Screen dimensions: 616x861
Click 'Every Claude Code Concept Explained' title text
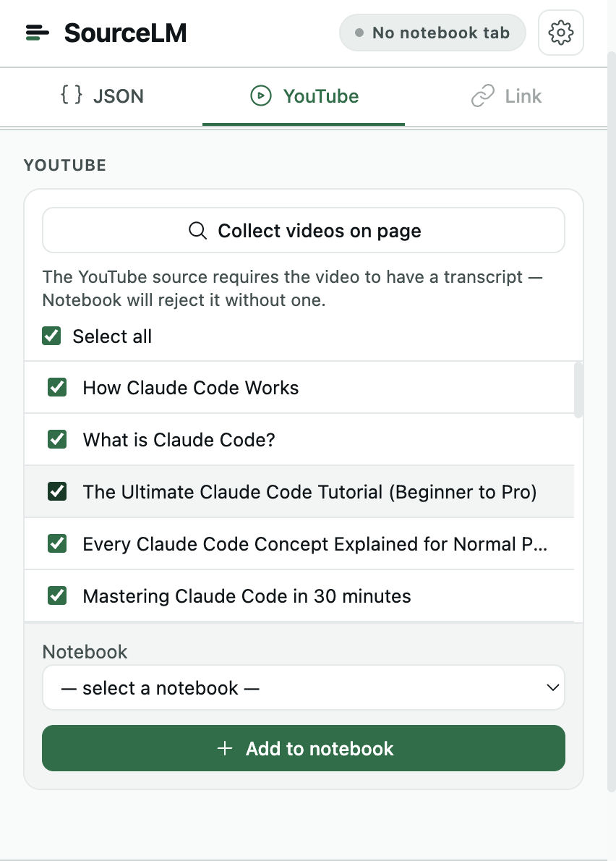click(x=315, y=544)
